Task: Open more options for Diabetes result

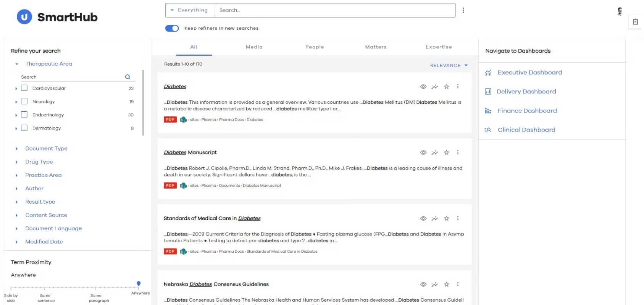Action: [x=458, y=87]
